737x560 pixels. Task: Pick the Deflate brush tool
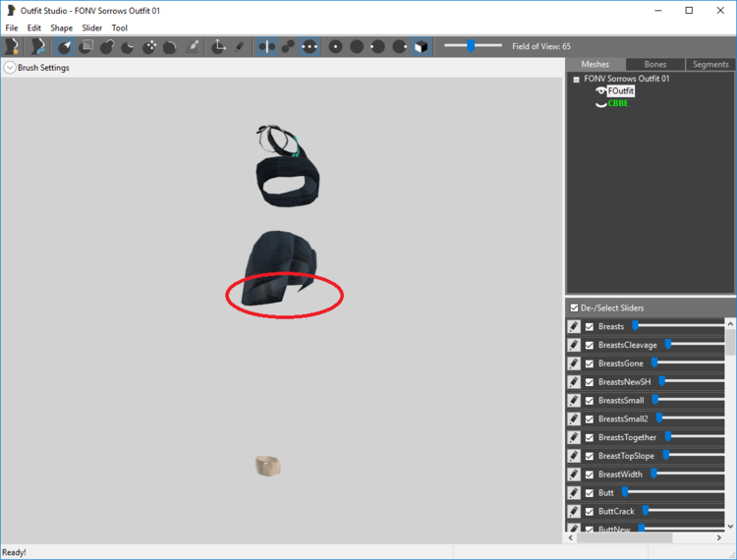click(128, 46)
